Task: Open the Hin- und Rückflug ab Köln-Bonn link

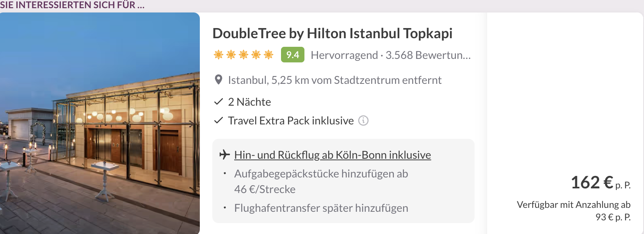Action: pyautogui.click(x=332, y=155)
